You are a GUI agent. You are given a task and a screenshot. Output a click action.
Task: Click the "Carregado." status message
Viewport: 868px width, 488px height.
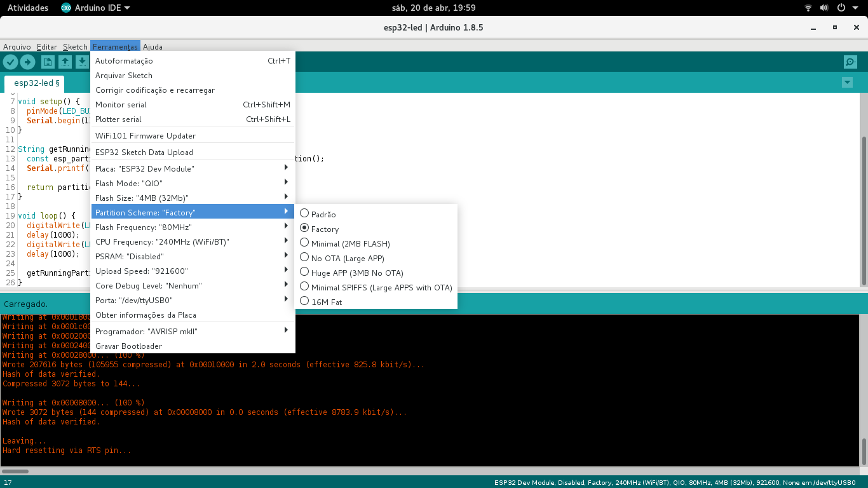[25, 304]
